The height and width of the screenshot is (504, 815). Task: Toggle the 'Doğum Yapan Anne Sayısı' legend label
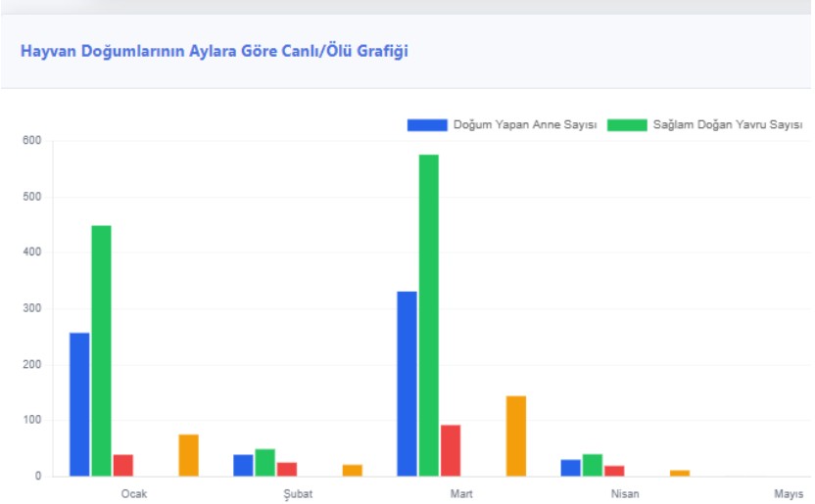[525, 125]
